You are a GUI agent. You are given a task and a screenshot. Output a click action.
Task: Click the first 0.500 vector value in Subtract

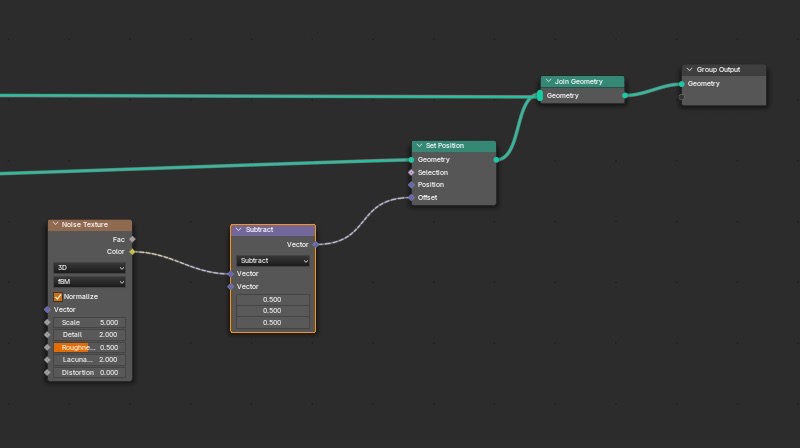pos(272,300)
